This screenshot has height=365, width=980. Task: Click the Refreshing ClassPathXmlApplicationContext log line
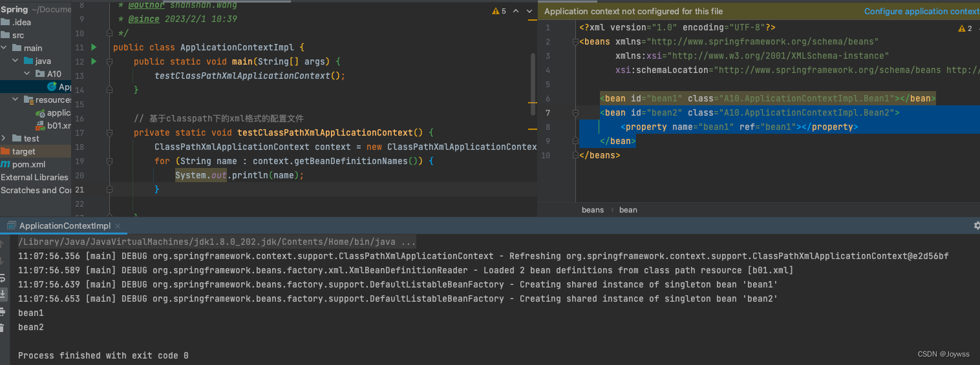[x=483, y=256]
